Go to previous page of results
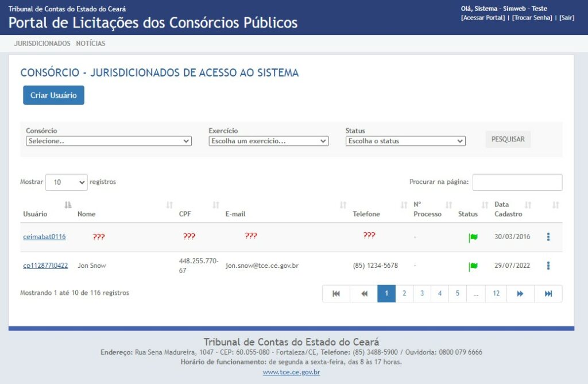 363,294
